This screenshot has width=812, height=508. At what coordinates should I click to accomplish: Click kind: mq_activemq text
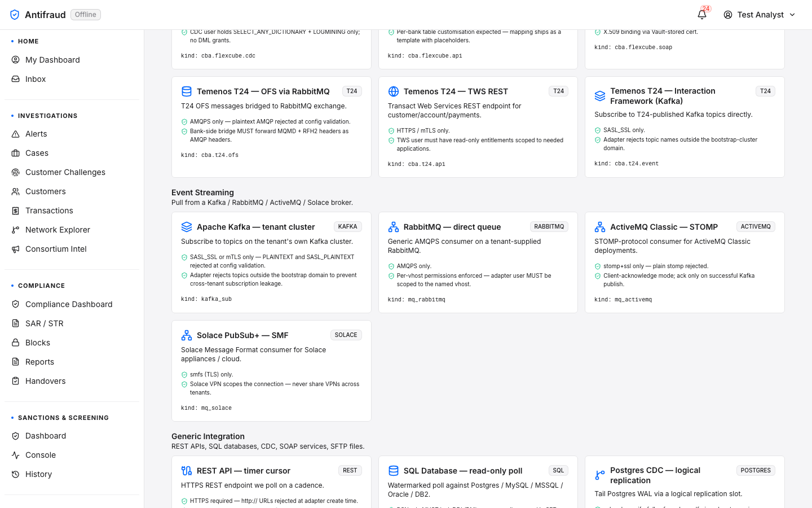[x=623, y=300]
